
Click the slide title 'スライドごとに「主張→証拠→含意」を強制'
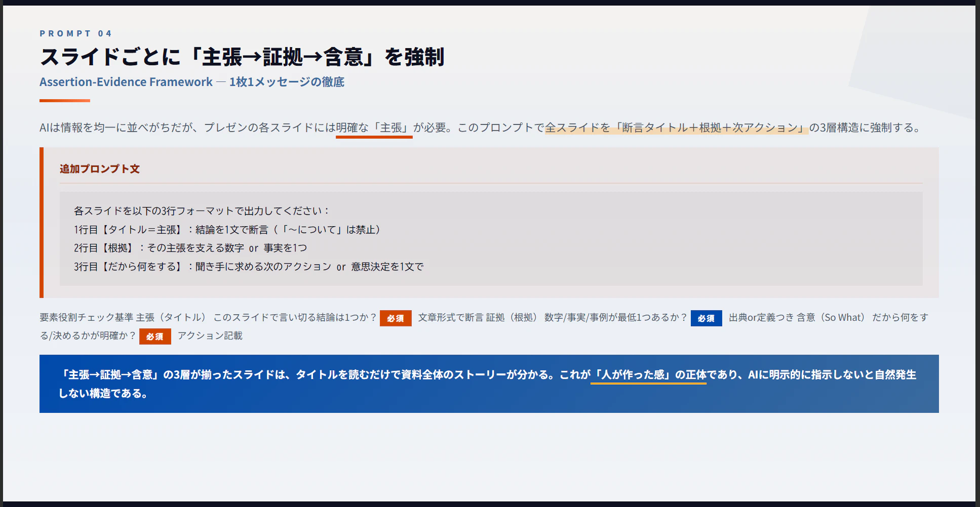(242, 57)
